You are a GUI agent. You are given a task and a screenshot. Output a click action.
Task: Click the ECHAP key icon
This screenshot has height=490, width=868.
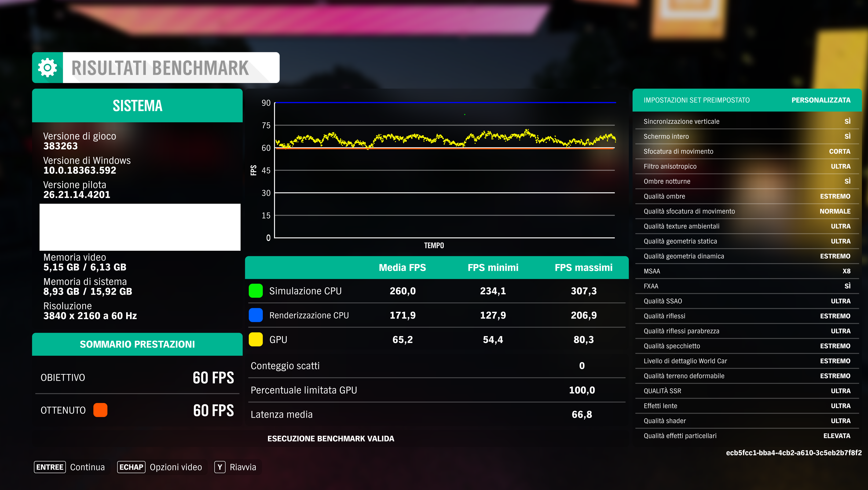pyautogui.click(x=131, y=467)
